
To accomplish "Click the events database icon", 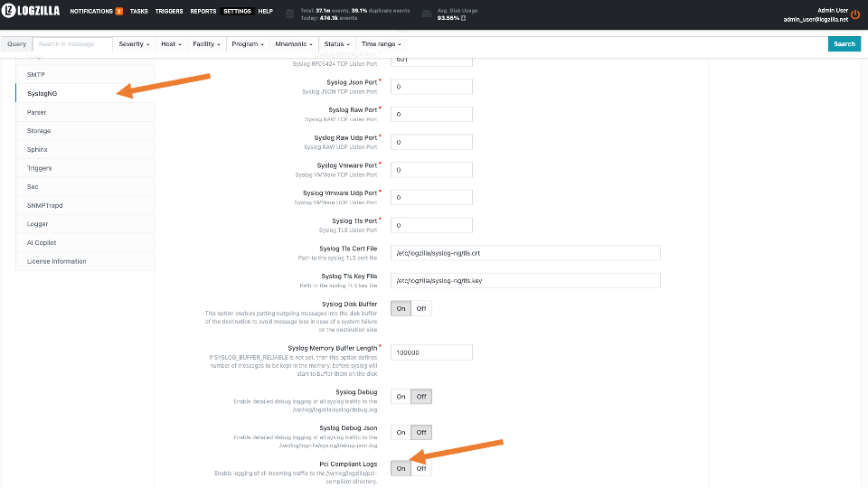I will point(289,14).
